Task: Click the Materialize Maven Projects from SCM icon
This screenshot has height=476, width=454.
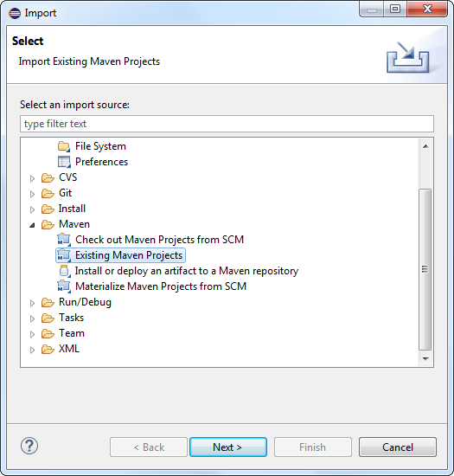Action: (x=64, y=286)
